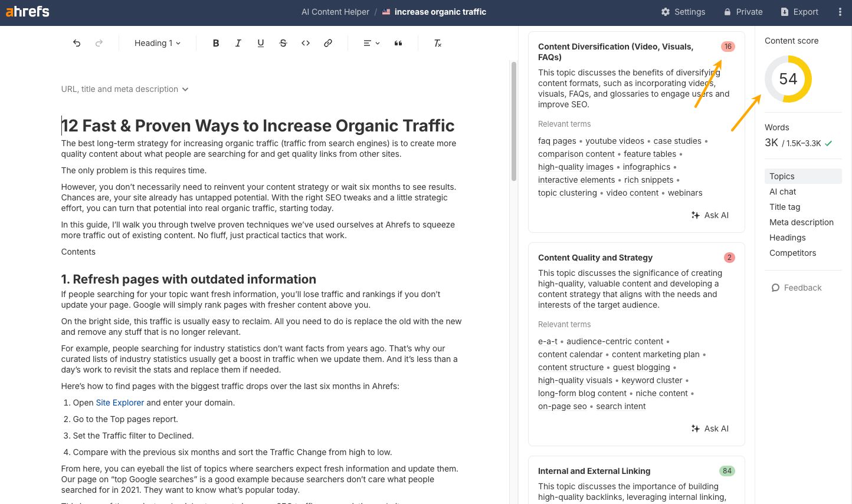The width and height of the screenshot is (852, 504).
Task: Click the Undo icon in the editor toolbar
Action: [76, 42]
